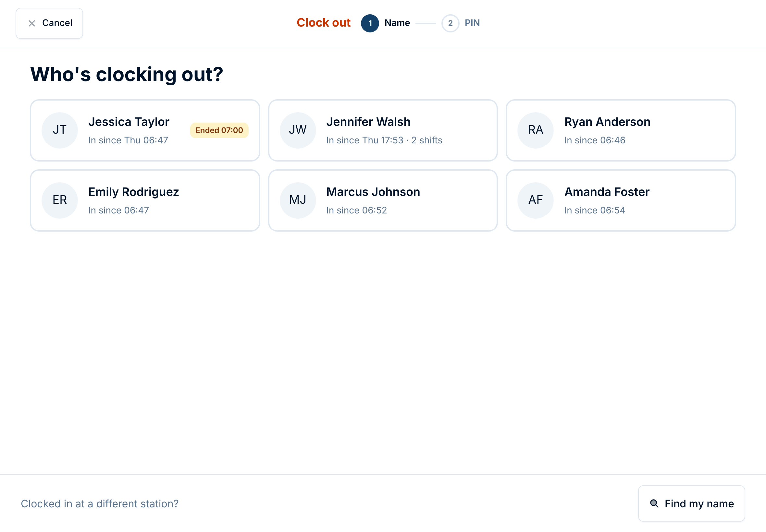Select step 1 Name indicator circle
The height and width of the screenshot is (532, 766).
point(370,23)
